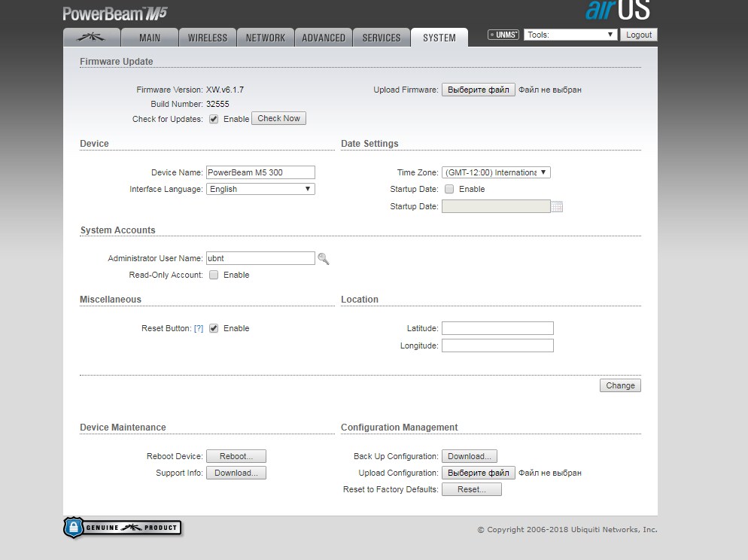Viewport: 748px width, 560px height.
Task: Switch to the WIRELESS tab
Action: click(208, 38)
